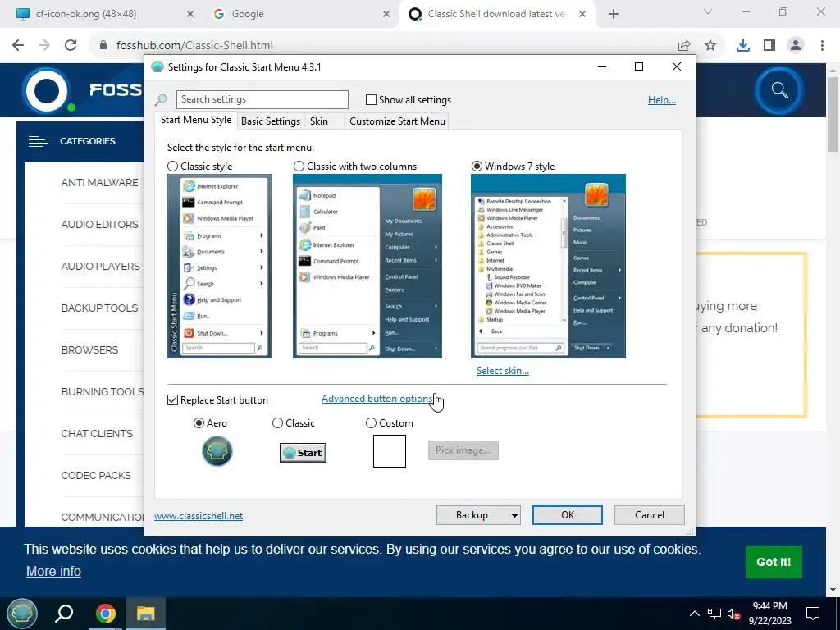Click the Classic Shell start button on taskbar
Image resolution: width=840 pixels, height=630 pixels.
21,614
